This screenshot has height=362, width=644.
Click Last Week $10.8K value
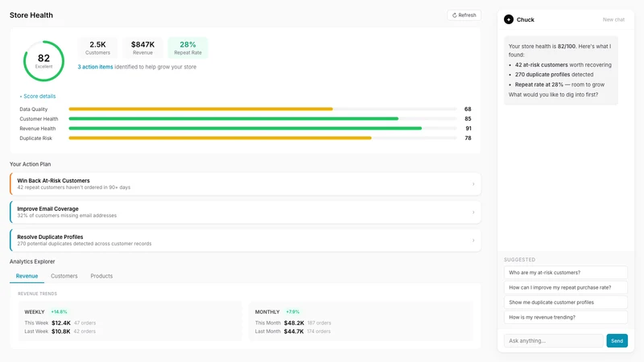61,331
